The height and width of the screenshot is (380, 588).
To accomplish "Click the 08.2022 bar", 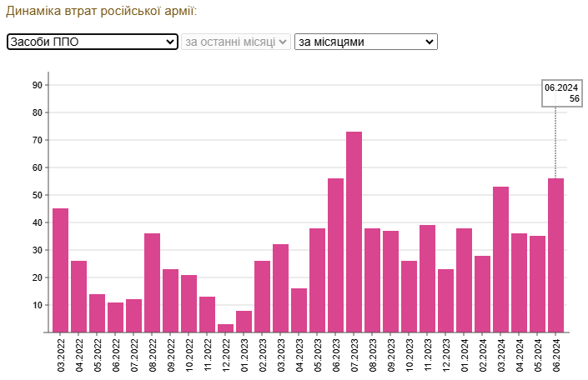I will click(x=152, y=282).
